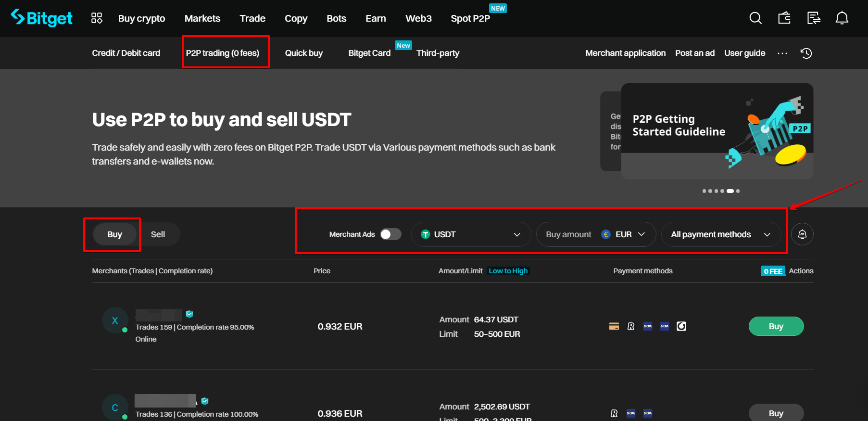The image size is (868, 421).
Task: Open the Earn menu
Action: pyautogui.click(x=376, y=18)
